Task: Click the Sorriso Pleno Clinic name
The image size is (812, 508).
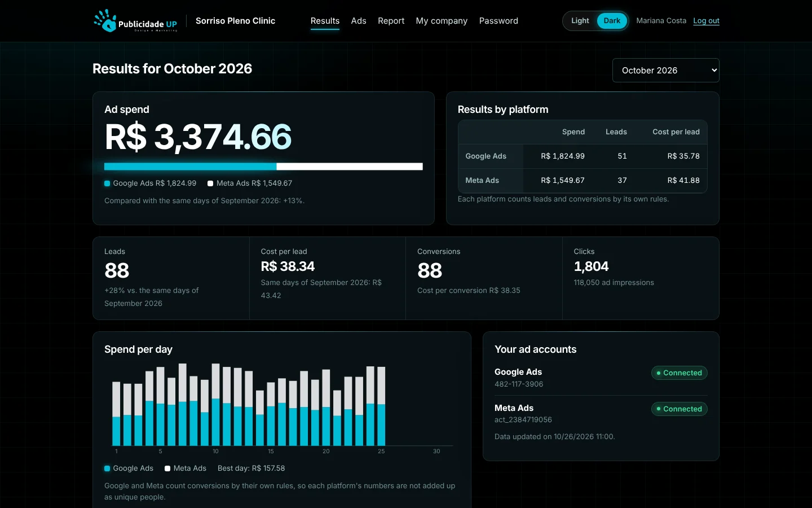Action: [235, 21]
